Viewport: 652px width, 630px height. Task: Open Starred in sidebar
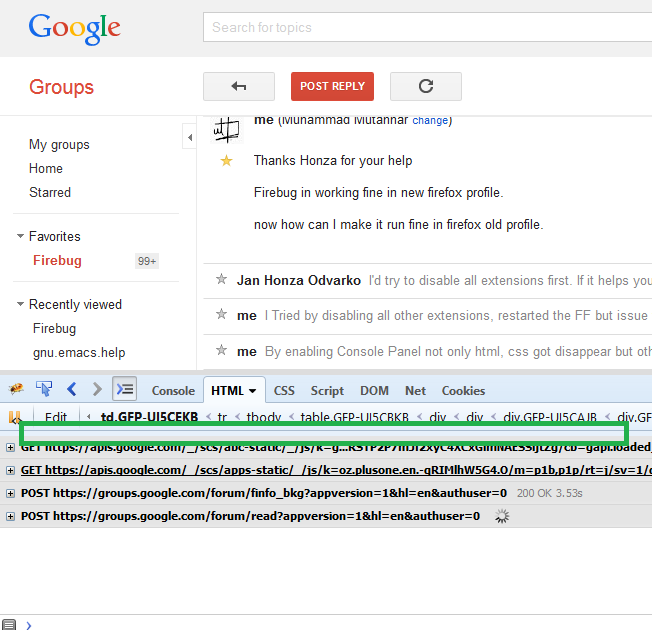[50, 193]
